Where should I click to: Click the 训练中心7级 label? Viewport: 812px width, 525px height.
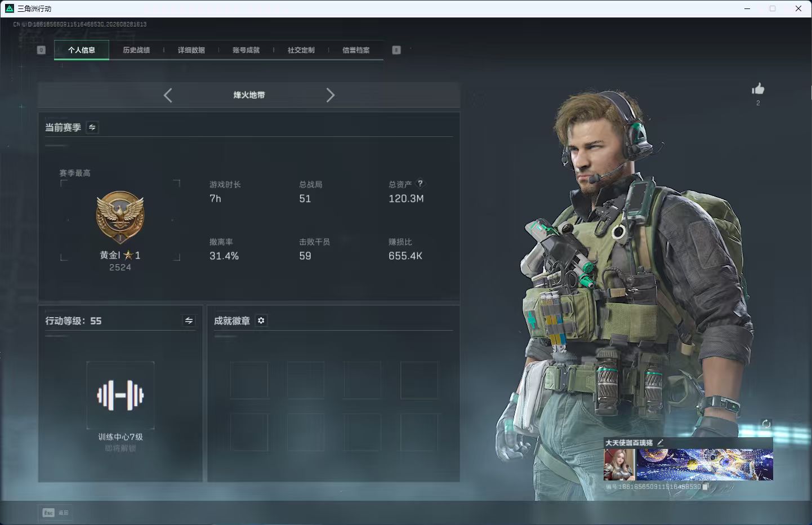(121, 437)
